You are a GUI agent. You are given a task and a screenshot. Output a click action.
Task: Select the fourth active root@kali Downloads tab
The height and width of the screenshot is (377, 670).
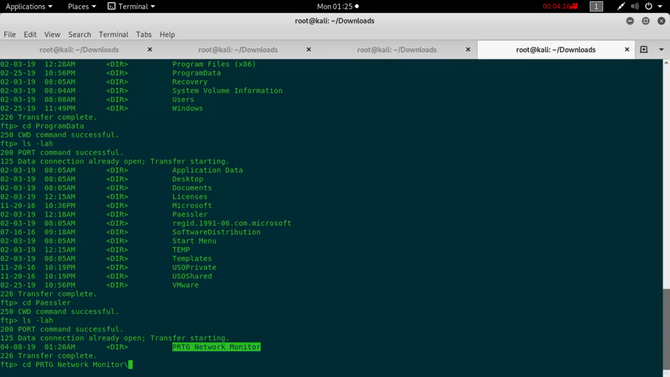coord(555,50)
